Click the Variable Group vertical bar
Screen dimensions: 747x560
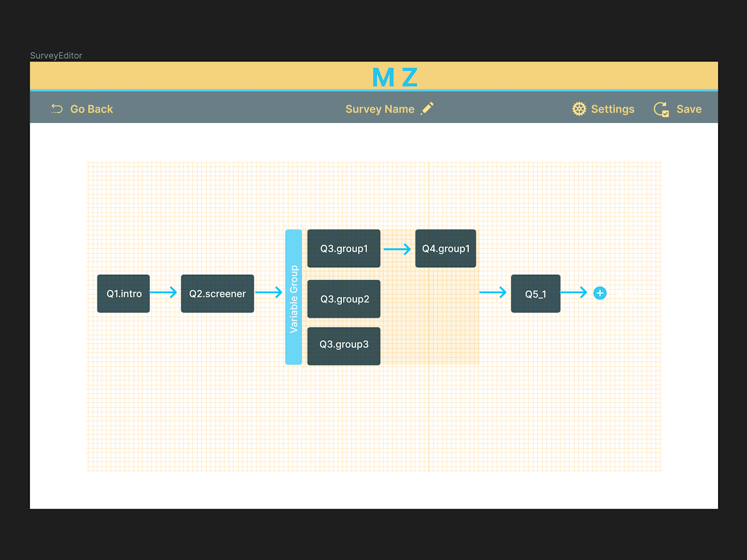point(294,297)
